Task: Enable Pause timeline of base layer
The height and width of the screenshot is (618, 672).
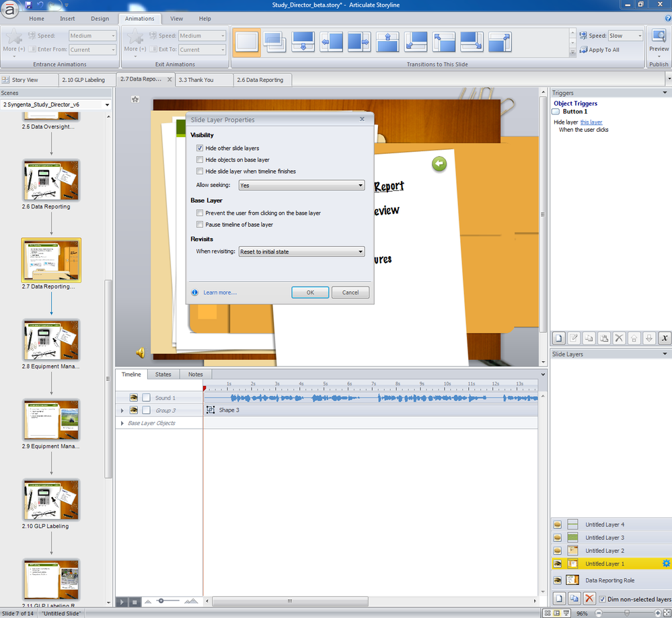Action: tap(200, 224)
